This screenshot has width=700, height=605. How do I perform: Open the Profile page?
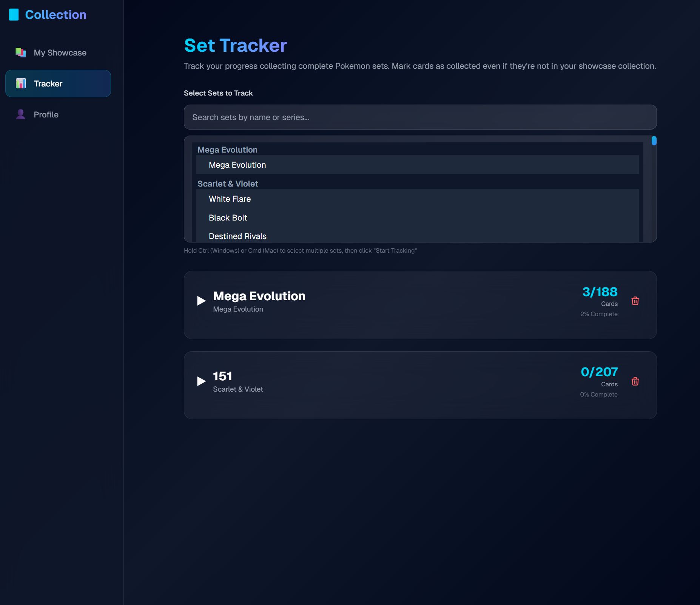[x=46, y=114]
